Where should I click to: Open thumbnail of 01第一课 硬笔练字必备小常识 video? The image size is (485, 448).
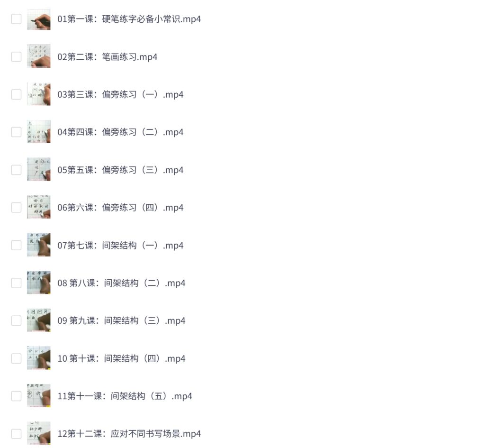pos(39,19)
